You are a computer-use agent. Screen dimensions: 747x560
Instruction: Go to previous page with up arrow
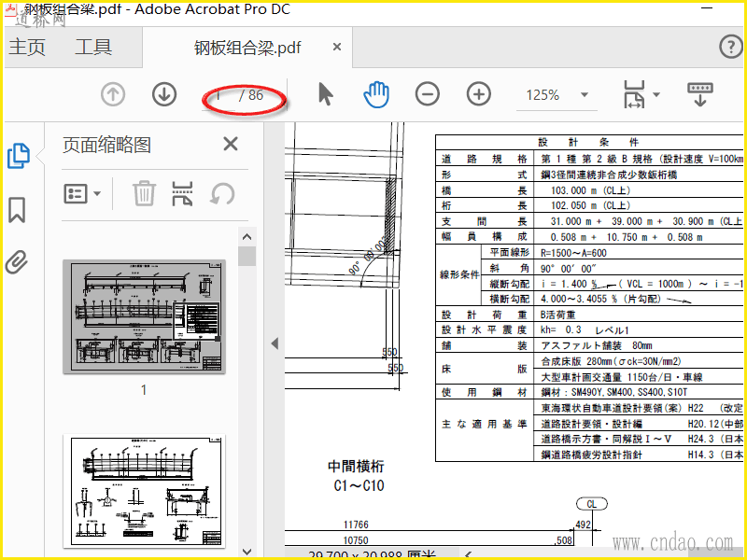113,94
